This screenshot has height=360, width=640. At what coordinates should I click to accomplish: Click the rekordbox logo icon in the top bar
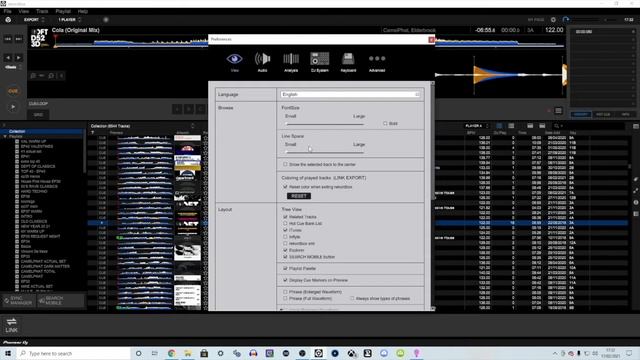(x=8, y=20)
